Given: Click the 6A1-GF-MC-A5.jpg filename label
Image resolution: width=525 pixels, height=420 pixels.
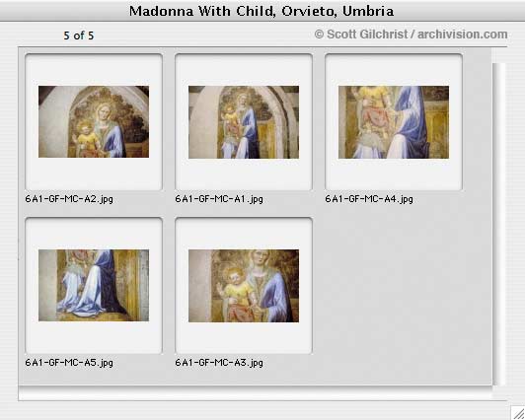Looking at the screenshot, I should [69, 363].
